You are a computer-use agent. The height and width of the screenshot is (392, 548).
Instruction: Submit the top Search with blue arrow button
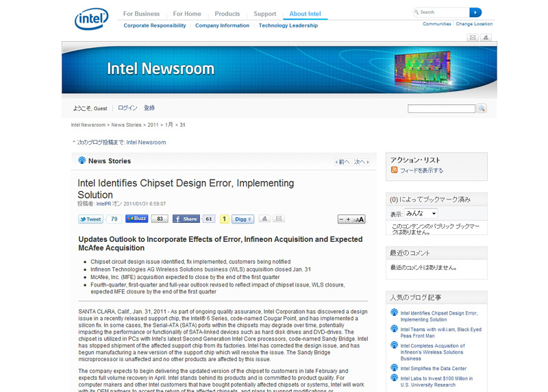point(475,12)
